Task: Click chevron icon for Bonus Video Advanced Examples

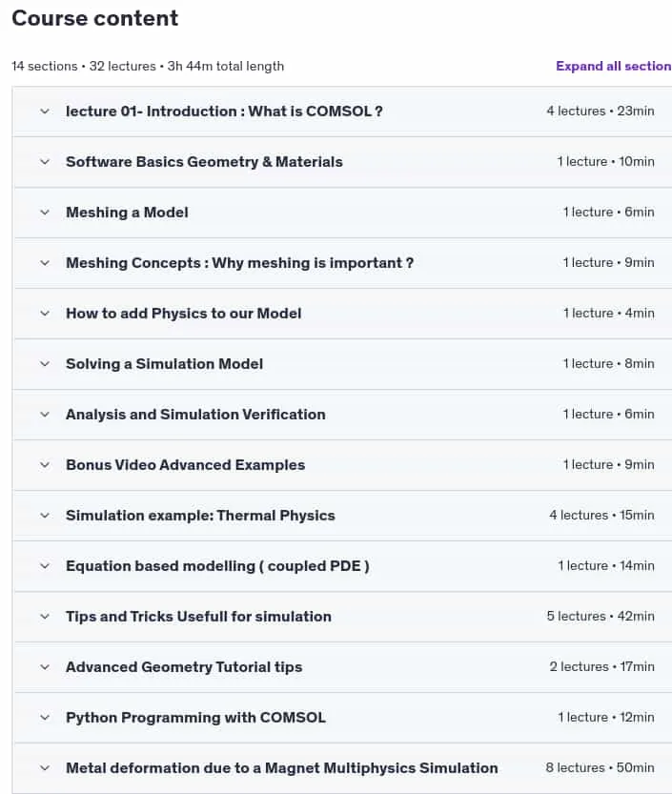Action: [45, 465]
